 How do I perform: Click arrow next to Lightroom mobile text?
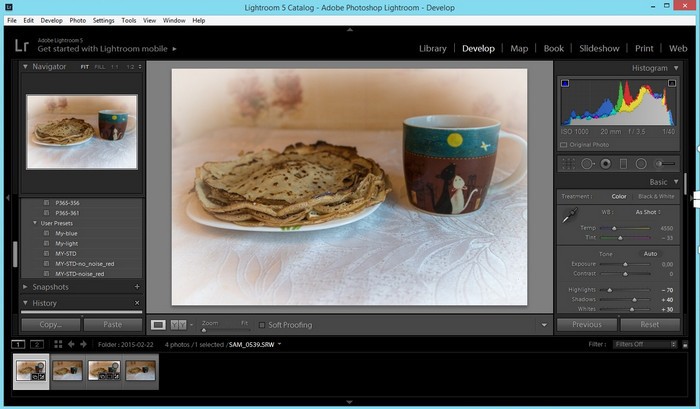pos(175,49)
